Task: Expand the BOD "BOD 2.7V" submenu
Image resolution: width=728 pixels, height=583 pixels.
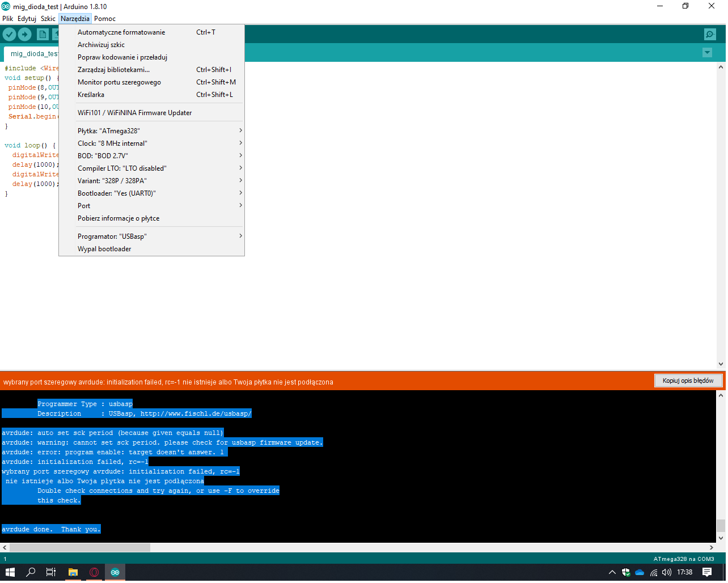Action: [x=151, y=156]
